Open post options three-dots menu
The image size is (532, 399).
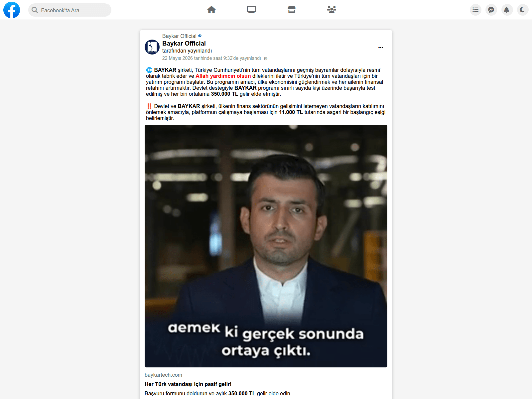coord(381,48)
